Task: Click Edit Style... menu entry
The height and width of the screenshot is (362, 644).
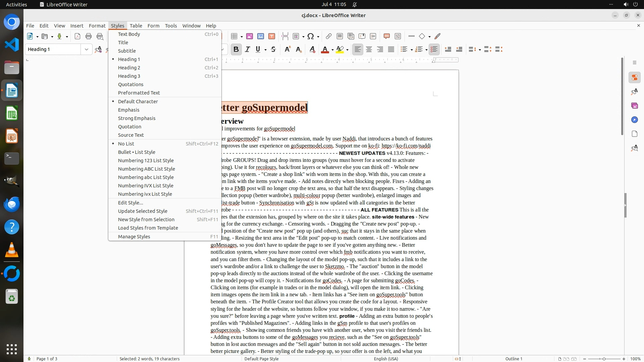Action: [130, 203]
